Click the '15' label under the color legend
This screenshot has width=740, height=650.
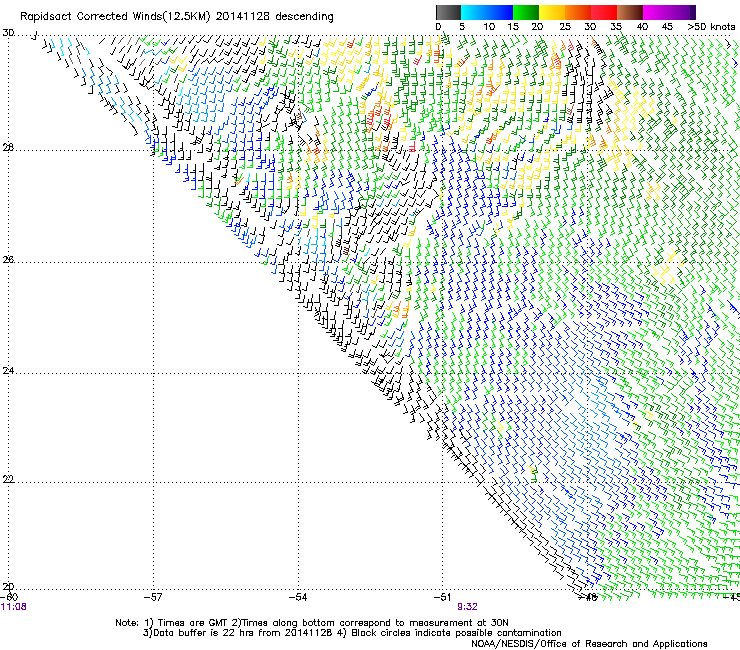[x=513, y=26]
